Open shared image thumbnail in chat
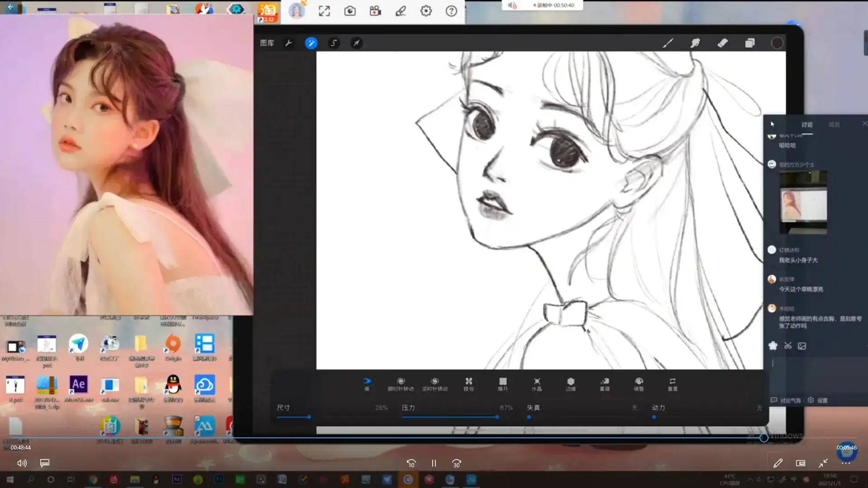 point(803,202)
